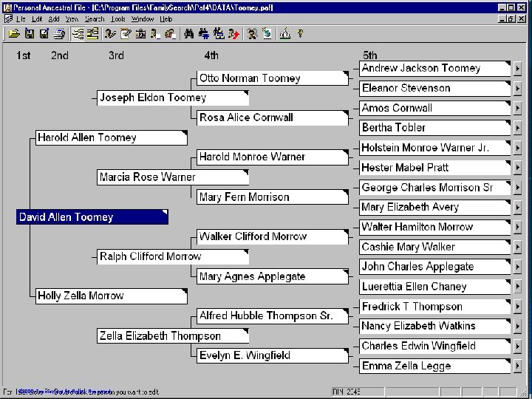Viewport: 532px width, 399px height.
Task: Click the question mark help icon
Action: click(x=300, y=33)
